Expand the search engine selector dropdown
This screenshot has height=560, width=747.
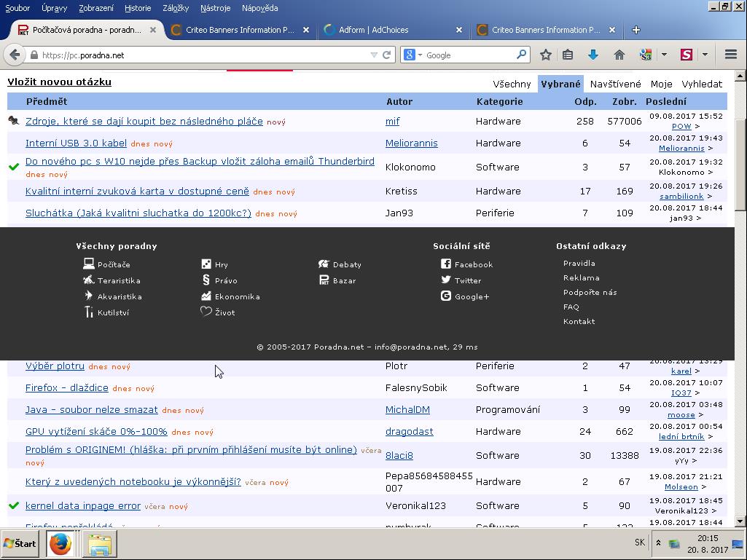(412, 55)
